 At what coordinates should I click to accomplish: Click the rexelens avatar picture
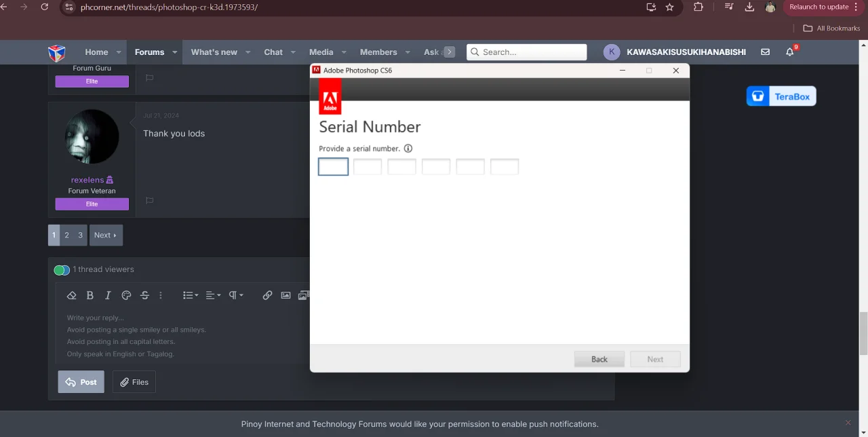(92, 136)
